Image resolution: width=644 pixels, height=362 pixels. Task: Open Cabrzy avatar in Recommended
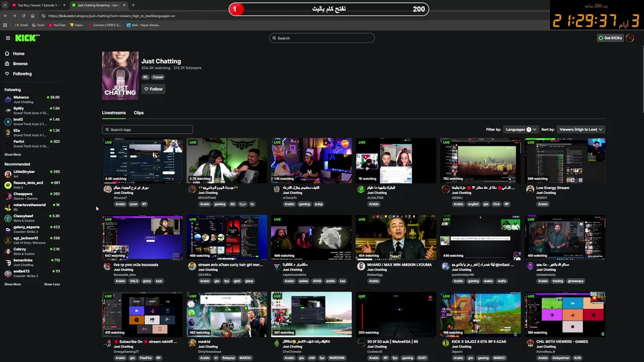click(8, 251)
